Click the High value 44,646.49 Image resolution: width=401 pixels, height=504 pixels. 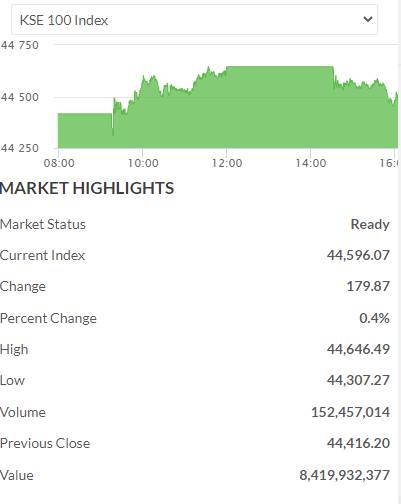tap(358, 349)
